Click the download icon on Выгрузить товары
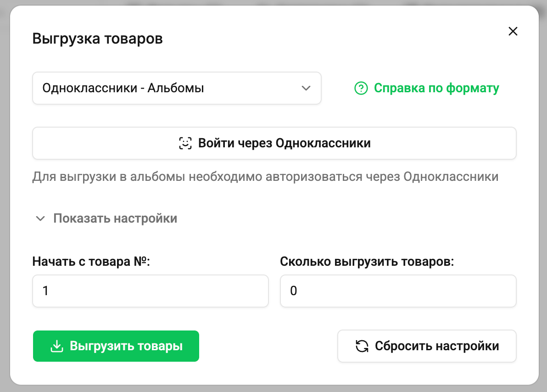 point(57,346)
